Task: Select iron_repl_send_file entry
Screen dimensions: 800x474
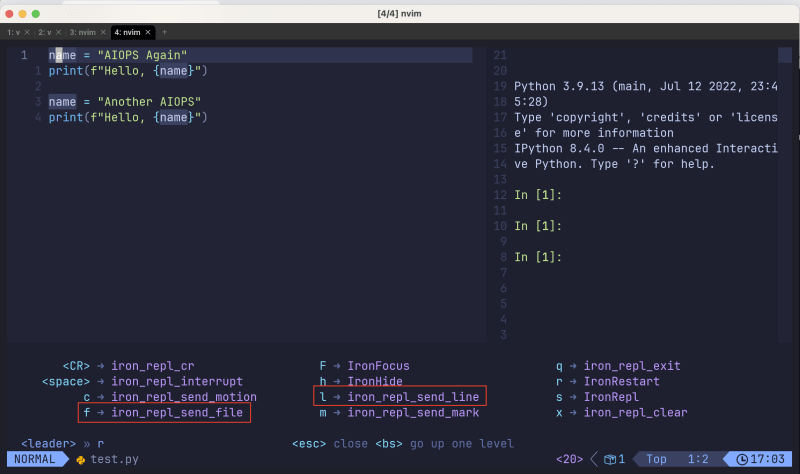Action: point(163,412)
